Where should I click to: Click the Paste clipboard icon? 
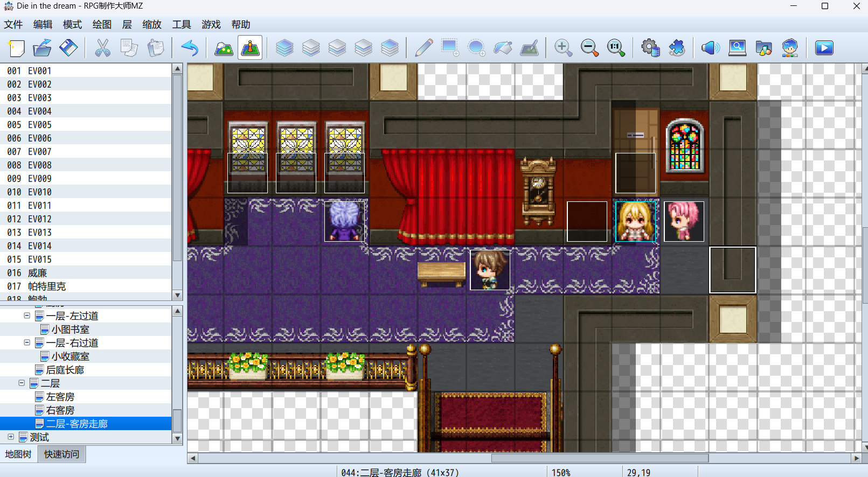click(x=155, y=48)
